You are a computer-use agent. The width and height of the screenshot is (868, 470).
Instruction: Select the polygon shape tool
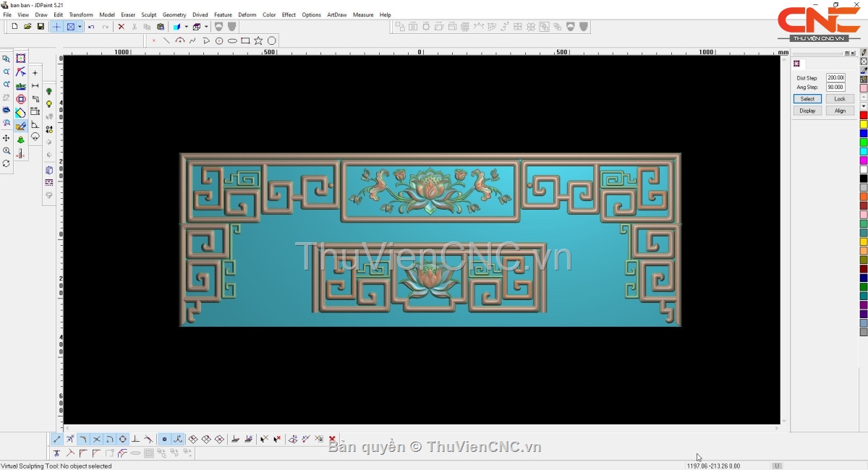272,41
